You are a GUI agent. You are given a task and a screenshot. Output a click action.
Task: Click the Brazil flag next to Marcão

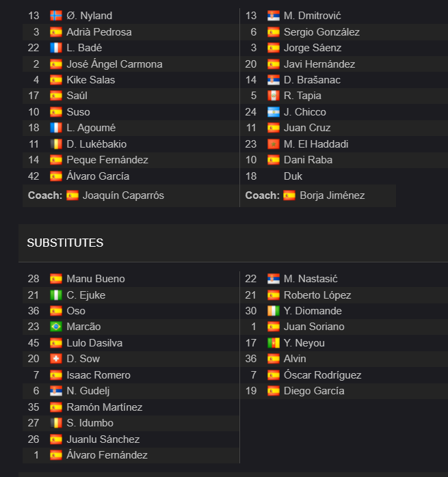click(x=56, y=327)
